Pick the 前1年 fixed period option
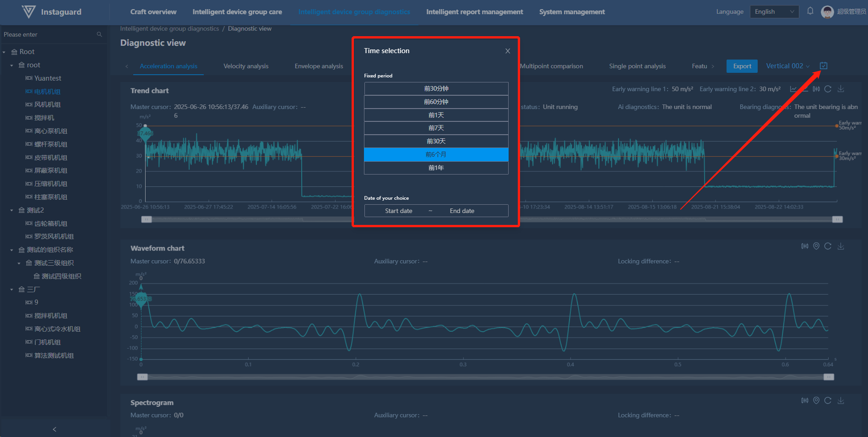 pos(436,168)
